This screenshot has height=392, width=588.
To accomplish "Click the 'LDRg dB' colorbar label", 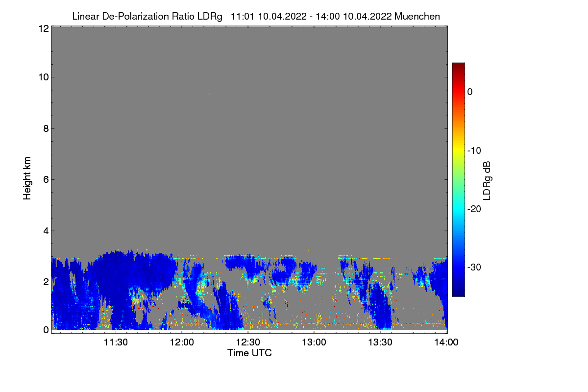I will coord(487,180).
